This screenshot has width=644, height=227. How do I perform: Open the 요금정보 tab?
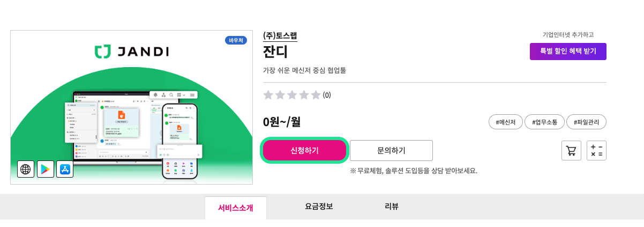click(x=319, y=206)
